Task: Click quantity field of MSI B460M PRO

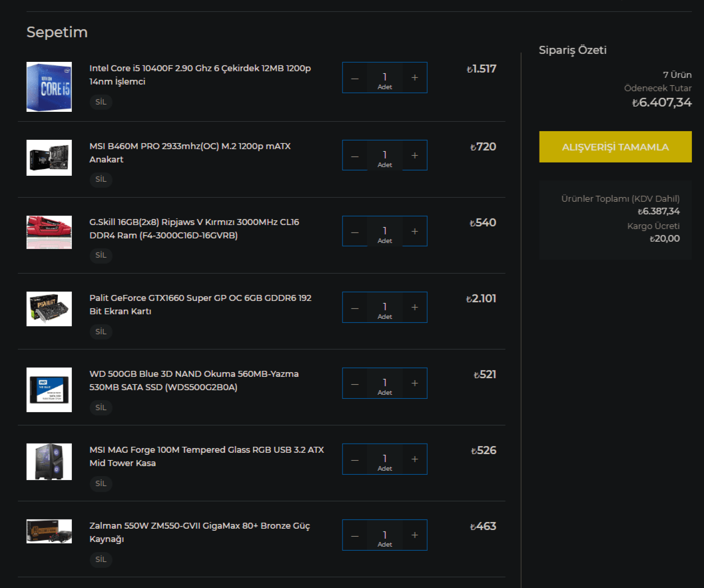Action: coord(385,155)
